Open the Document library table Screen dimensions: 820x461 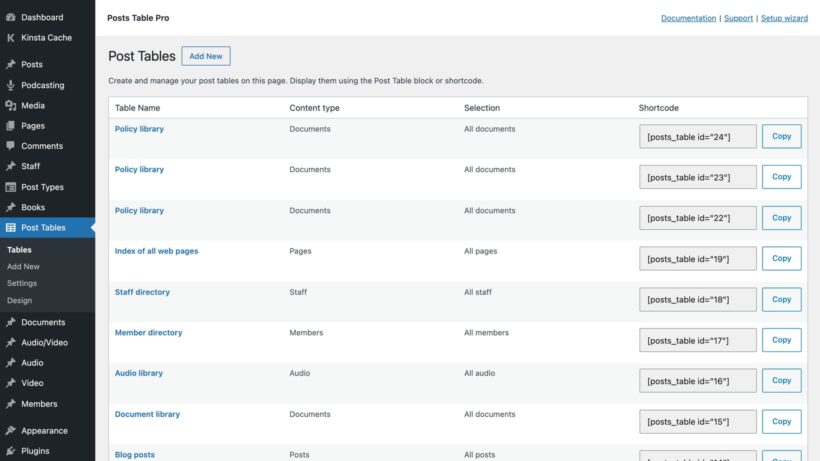pos(147,414)
